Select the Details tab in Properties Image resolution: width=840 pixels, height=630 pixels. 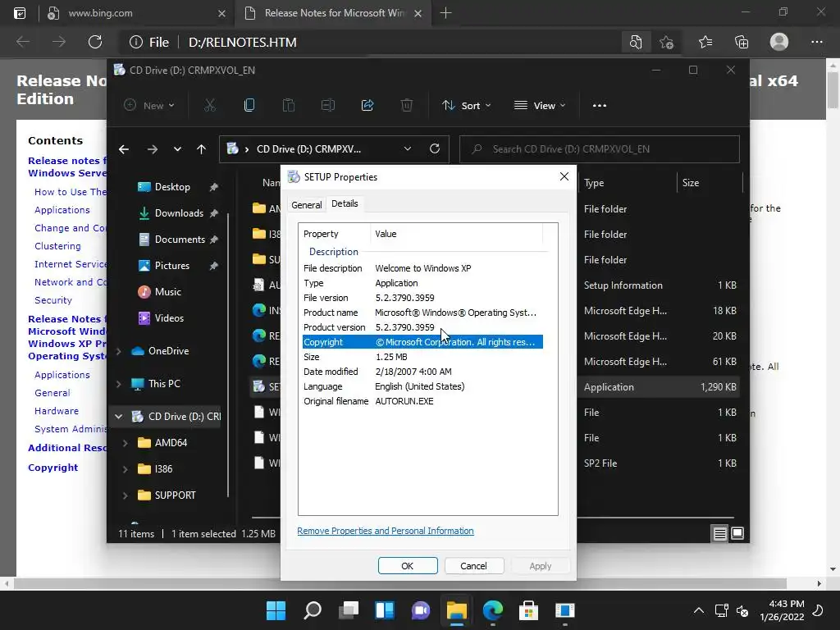(x=345, y=203)
